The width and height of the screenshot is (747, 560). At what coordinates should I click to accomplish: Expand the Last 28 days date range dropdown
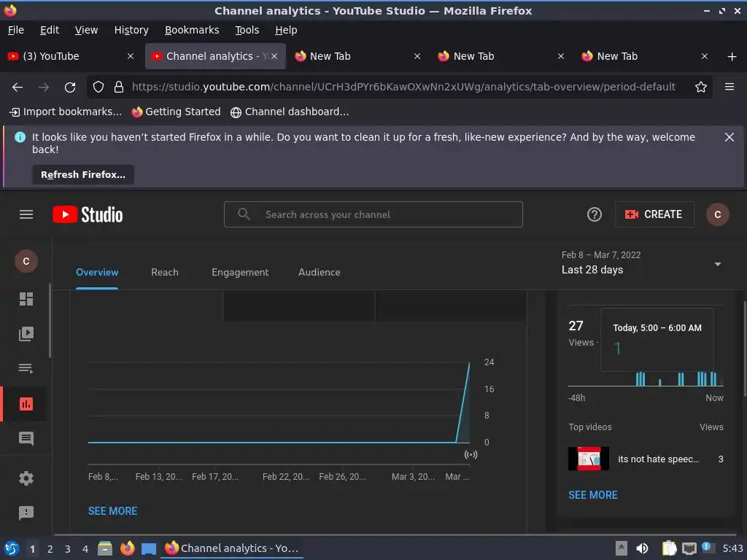(718, 264)
